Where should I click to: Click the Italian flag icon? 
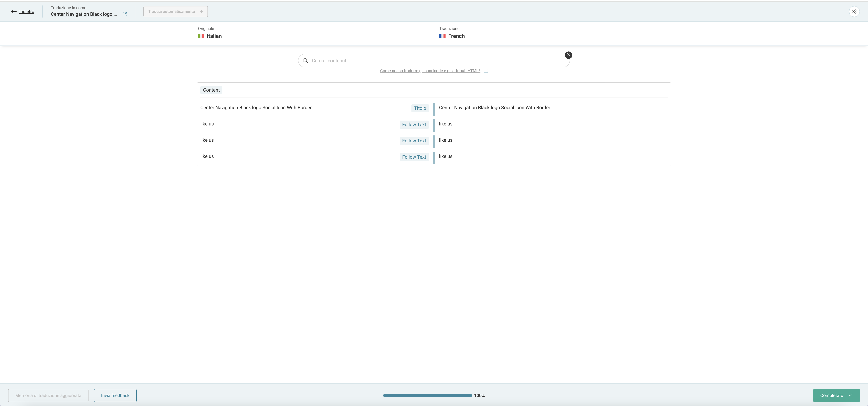(x=201, y=36)
